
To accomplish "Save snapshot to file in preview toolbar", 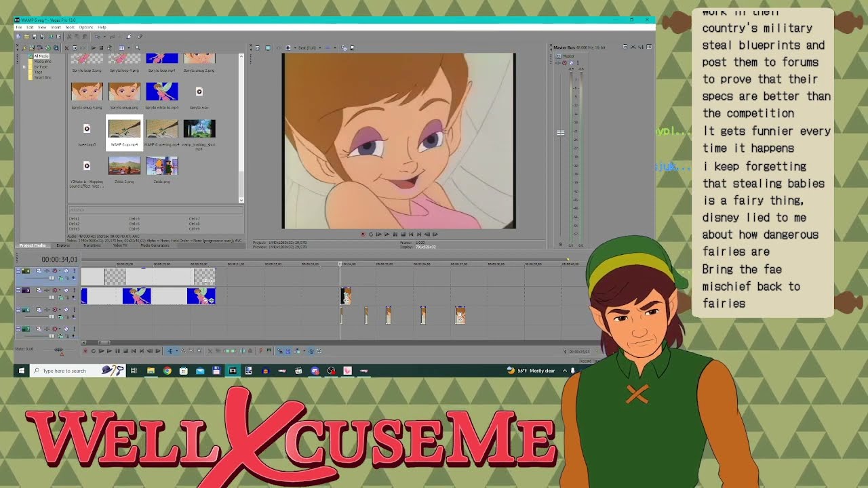I will point(352,47).
